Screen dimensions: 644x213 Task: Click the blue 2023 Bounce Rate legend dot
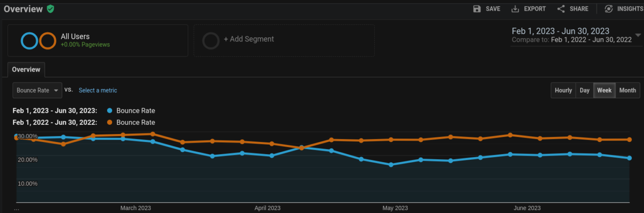(110, 111)
